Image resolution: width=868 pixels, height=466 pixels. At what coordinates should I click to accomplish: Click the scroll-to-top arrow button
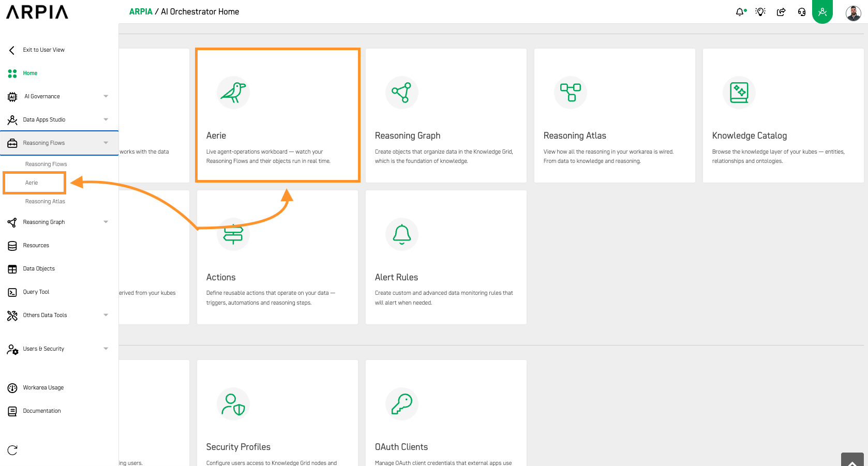[x=852, y=459]
